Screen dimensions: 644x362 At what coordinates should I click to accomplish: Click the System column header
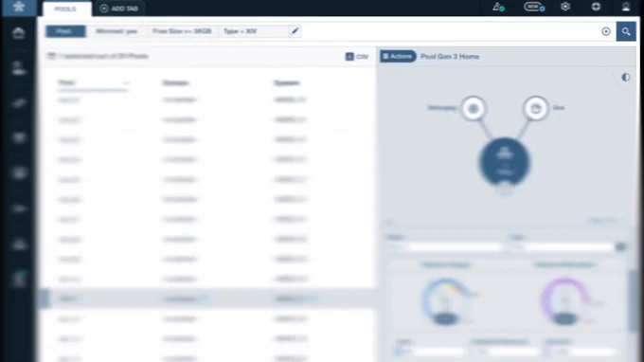pyautogui.click(x=287, y=83)
